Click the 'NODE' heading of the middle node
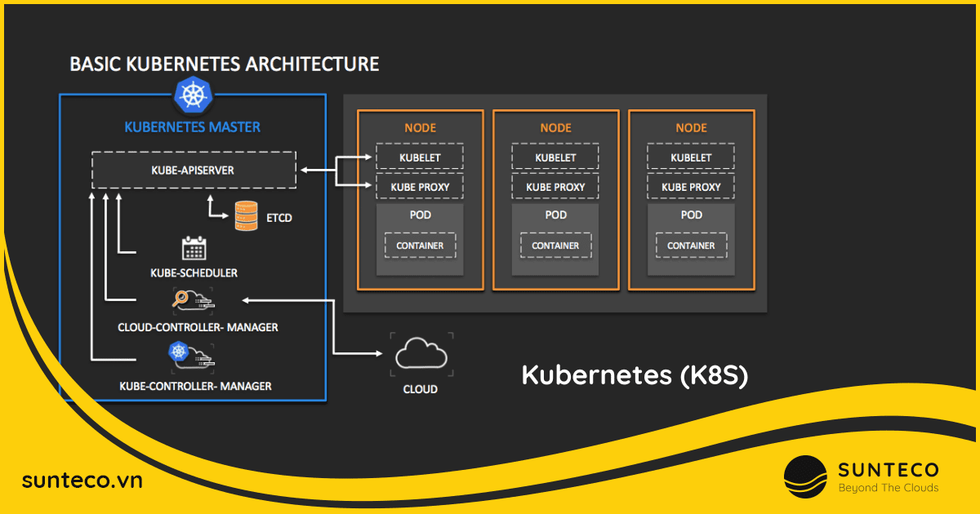The width and height of the screenshot is (980, 514). click(555, 128)
